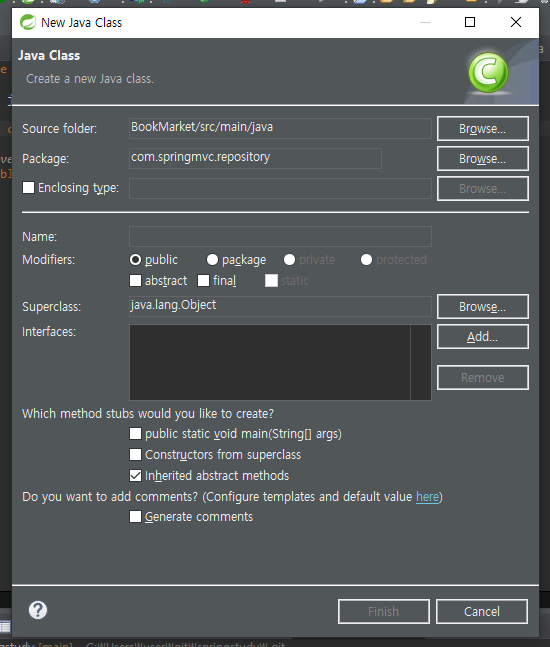Click into the Package text field

(255, 158)
